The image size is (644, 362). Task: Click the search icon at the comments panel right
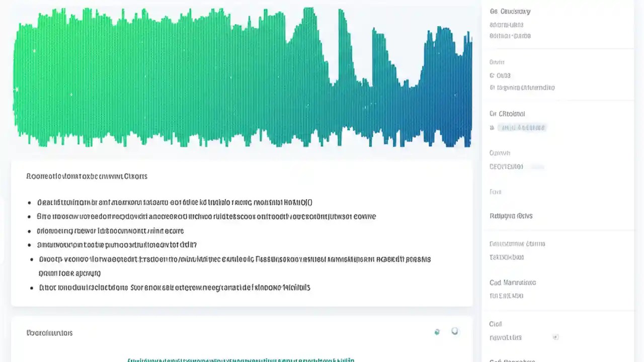tap(455, 331)
